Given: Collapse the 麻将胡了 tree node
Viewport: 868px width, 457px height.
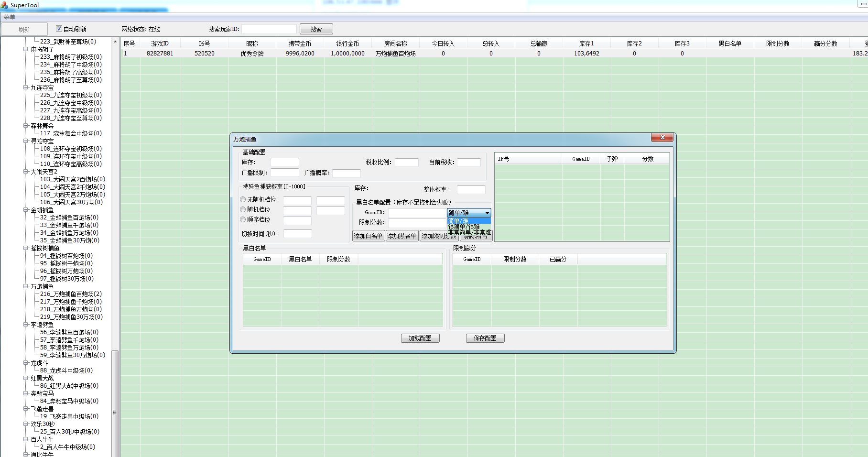Looking at the screenshot, I should coord(26,49).
